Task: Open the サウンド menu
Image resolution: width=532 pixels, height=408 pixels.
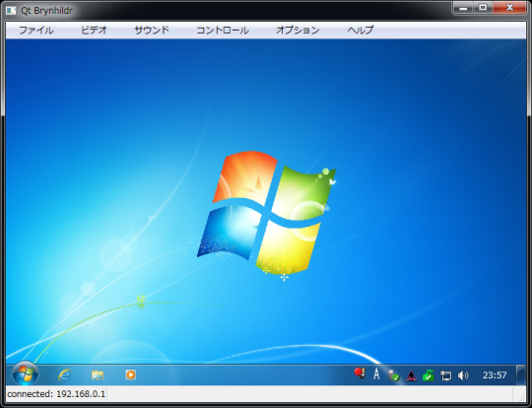Action: click(x=152, y=31)
